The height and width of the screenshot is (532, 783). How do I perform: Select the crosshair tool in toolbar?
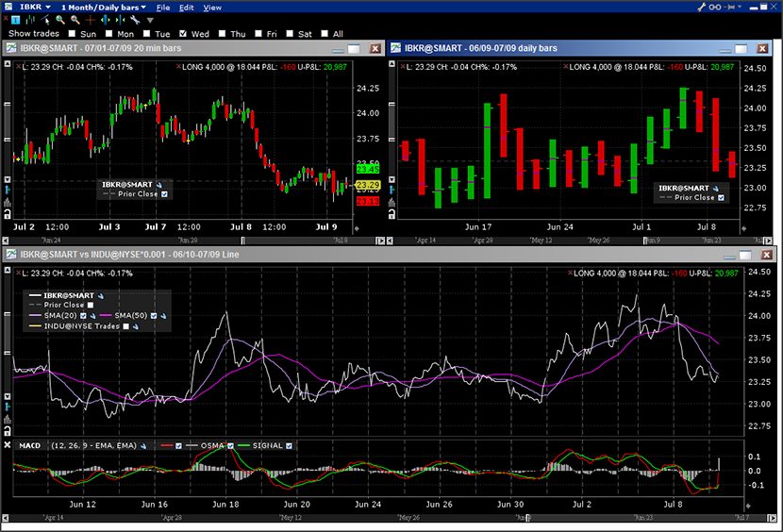pos(91,20)
